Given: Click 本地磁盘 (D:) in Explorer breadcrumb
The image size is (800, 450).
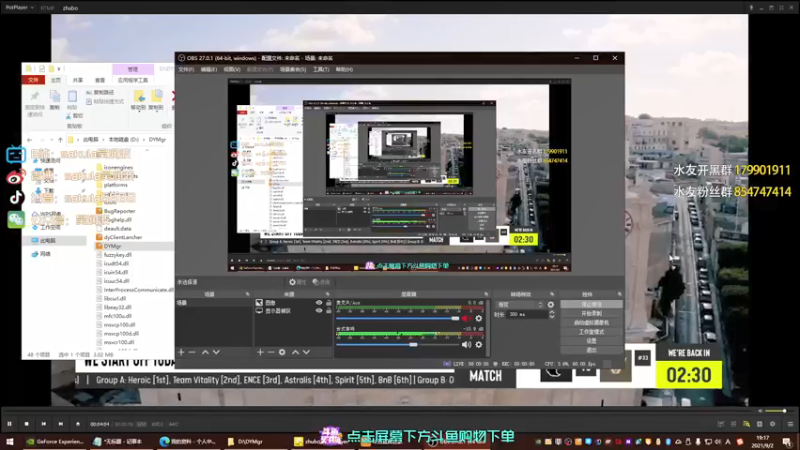Looking at the screenshot, I should point(123,139).
